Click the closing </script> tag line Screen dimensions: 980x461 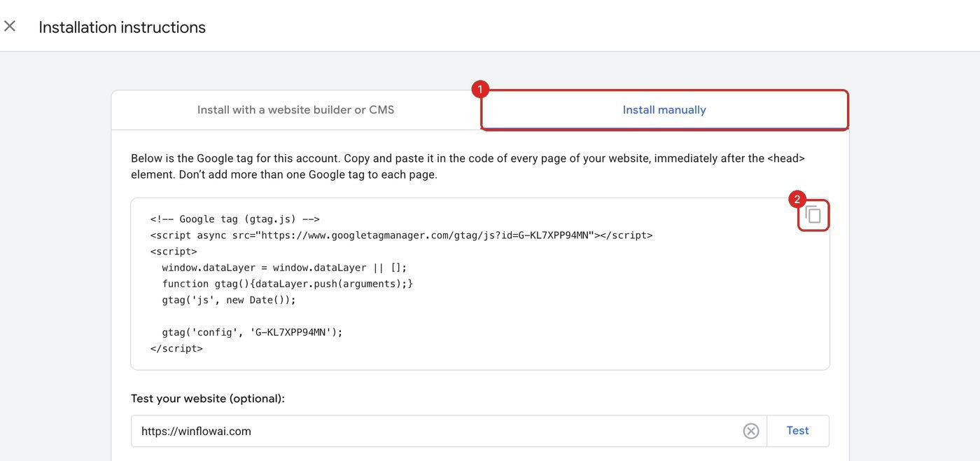pos(176,348)
